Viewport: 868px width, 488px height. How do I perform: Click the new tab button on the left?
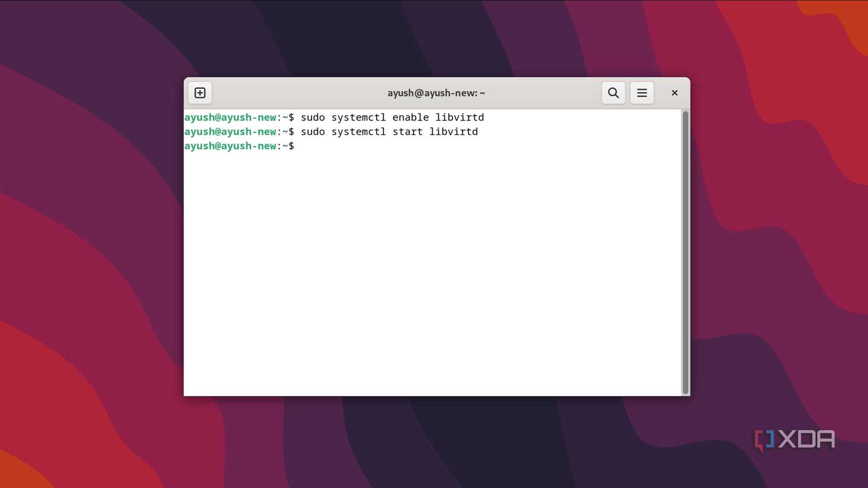pos(200,93)
